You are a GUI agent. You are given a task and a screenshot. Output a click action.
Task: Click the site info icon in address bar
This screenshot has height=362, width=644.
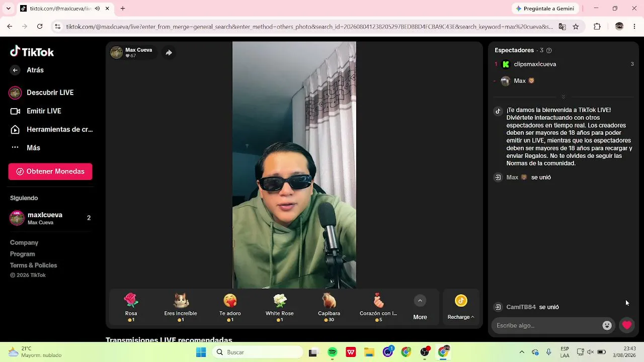click(x=58, y=27)
